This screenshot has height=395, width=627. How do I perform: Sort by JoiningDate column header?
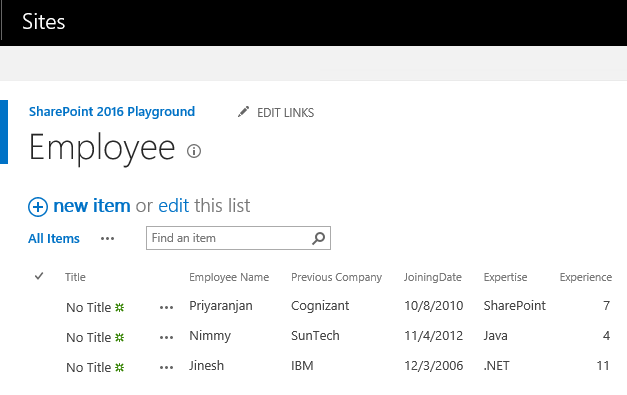point(433,277)
